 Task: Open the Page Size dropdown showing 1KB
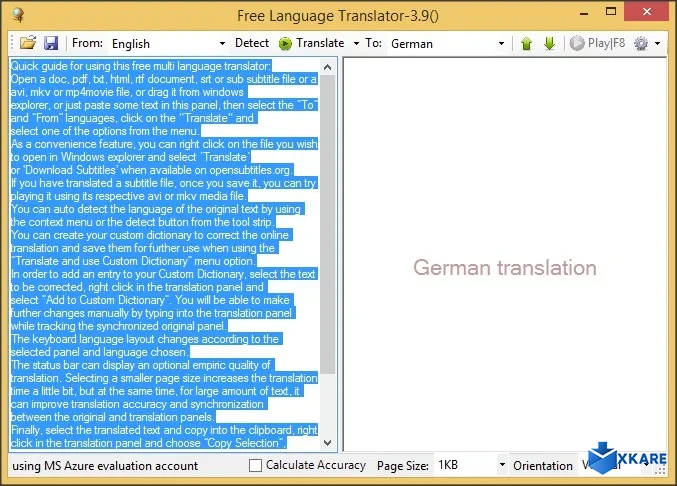pos(471,465)
